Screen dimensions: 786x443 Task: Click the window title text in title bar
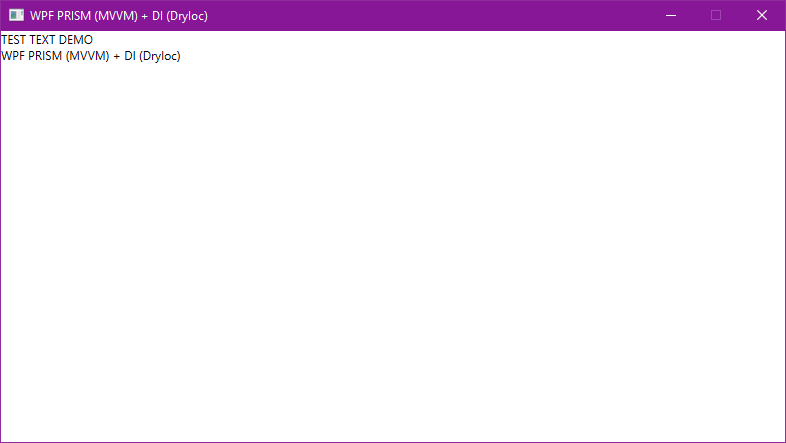(x=119, y=16)
